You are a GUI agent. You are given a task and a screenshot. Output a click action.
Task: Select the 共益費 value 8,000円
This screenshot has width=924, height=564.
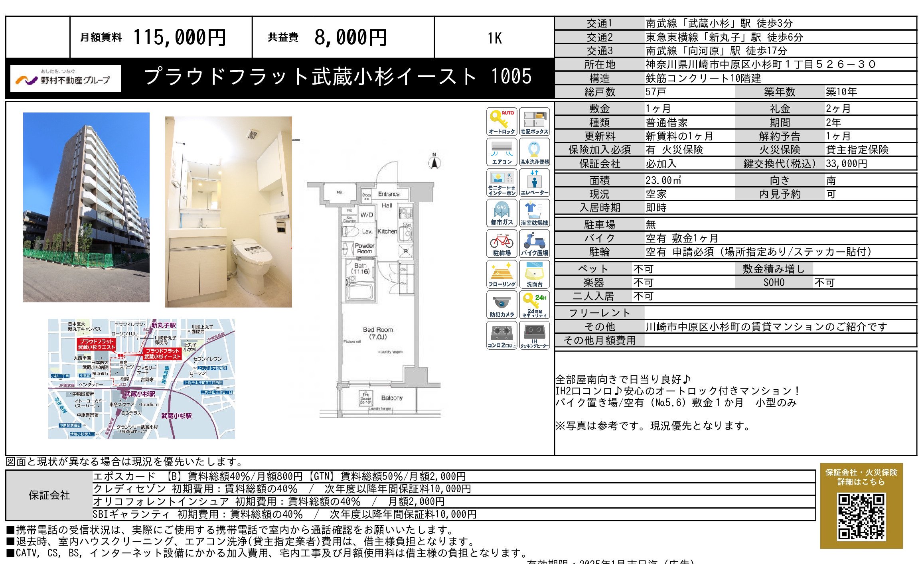pyautogui.click(x=351, y=37)
